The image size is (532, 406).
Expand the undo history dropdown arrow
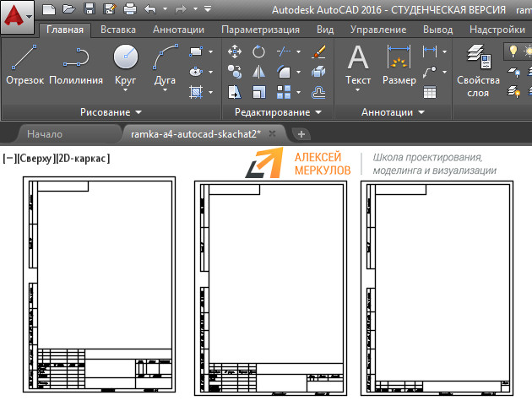[166, 9]
